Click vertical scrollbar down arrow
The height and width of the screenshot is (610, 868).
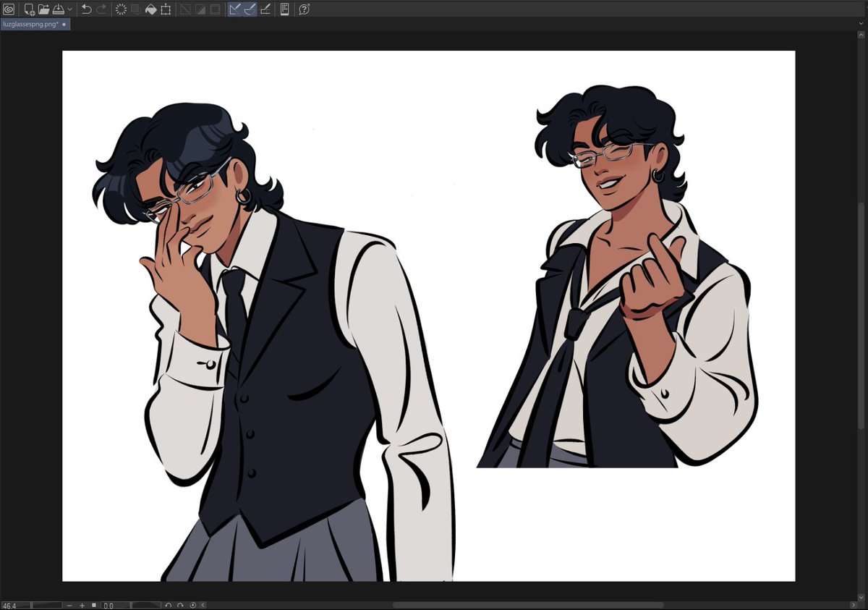861,596
